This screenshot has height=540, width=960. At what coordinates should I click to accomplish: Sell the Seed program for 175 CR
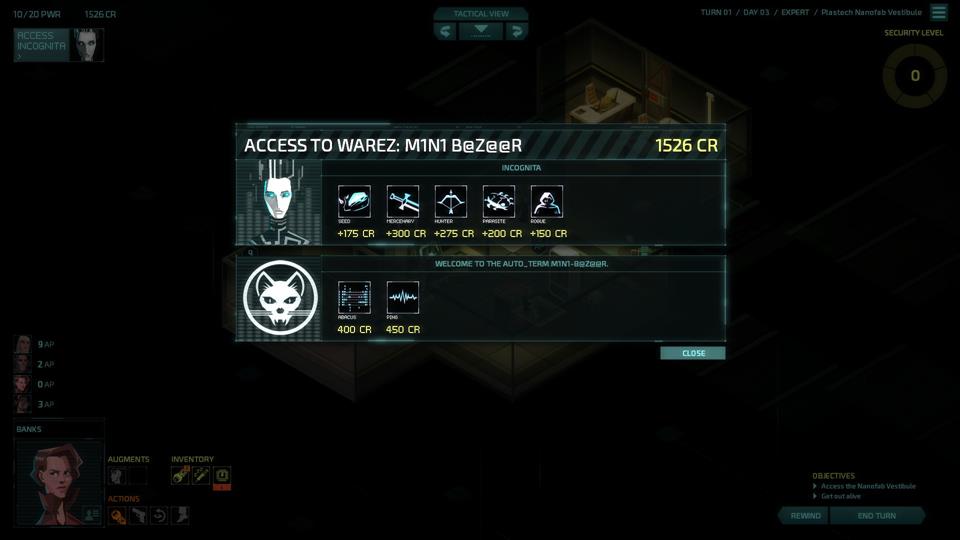point(354,201)
